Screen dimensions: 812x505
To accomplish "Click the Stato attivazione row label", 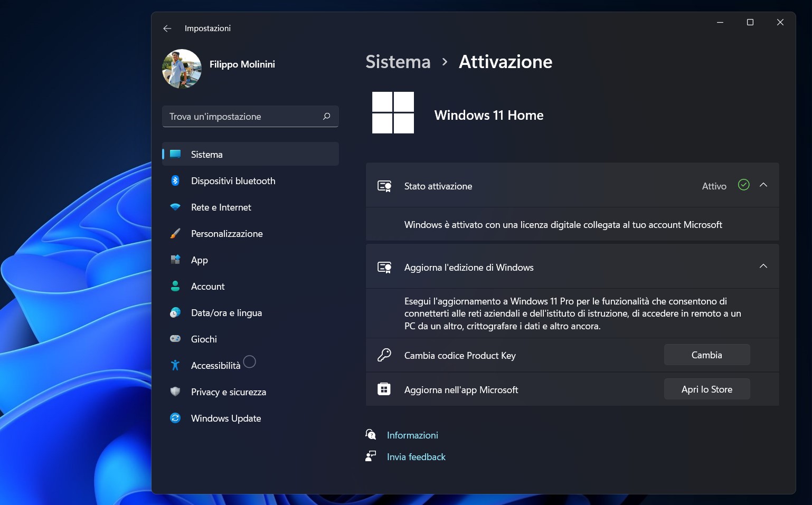I will [x=438, y=186].
